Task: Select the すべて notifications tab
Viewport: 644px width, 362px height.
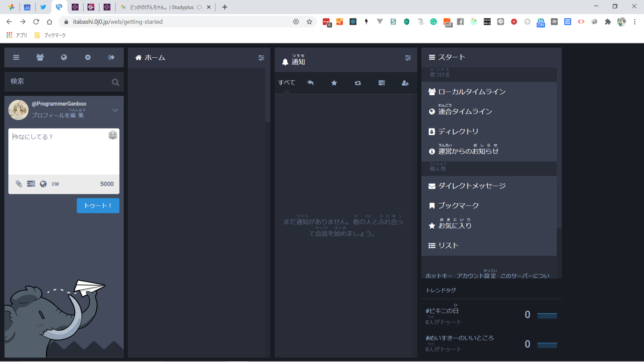Action: click(x=287, y=83)
